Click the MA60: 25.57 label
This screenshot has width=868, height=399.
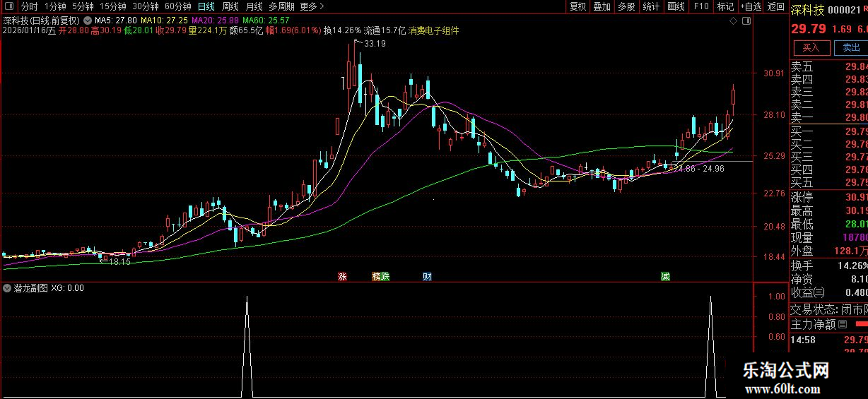(266, 20)
